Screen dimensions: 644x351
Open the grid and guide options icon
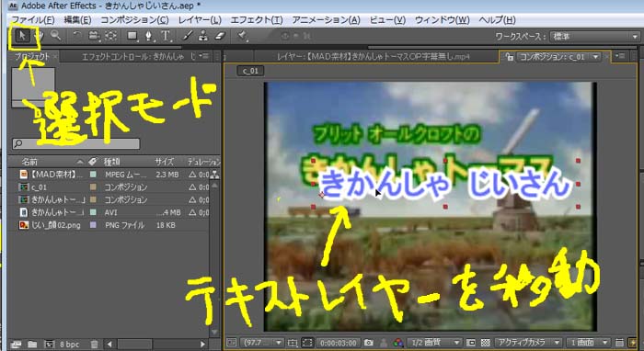292,343
